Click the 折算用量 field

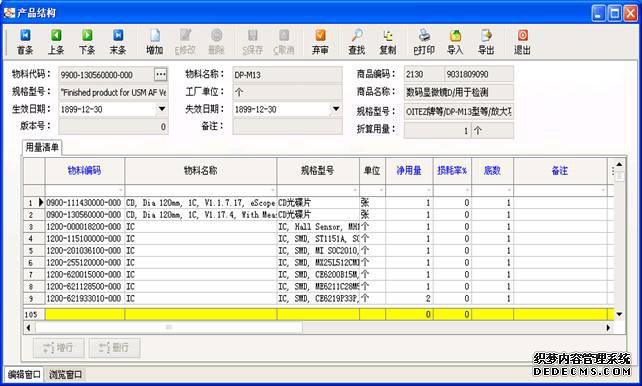(x=437, y=131)
